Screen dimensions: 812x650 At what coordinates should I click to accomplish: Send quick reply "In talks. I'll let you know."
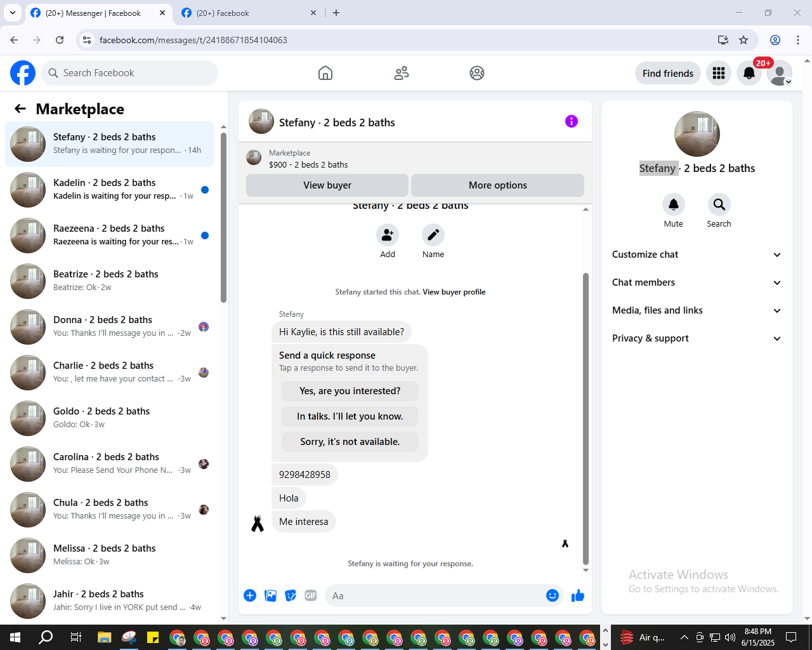click(x=350, y=416)
